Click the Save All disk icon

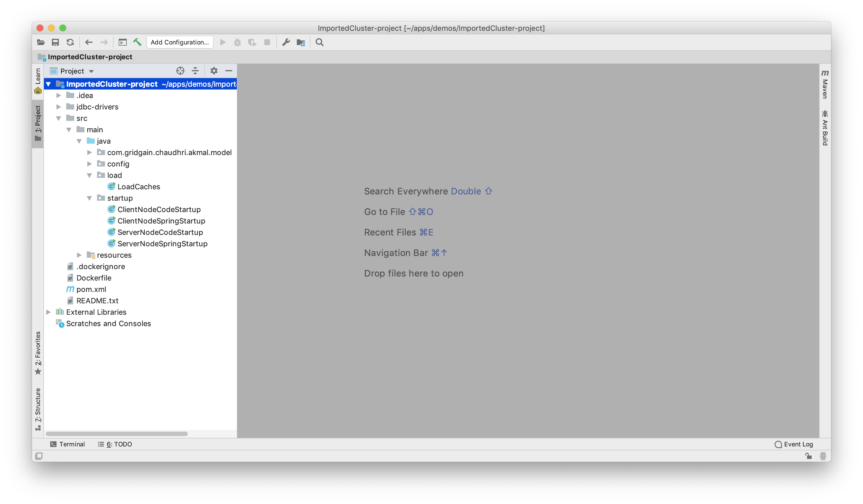[55, 42]
